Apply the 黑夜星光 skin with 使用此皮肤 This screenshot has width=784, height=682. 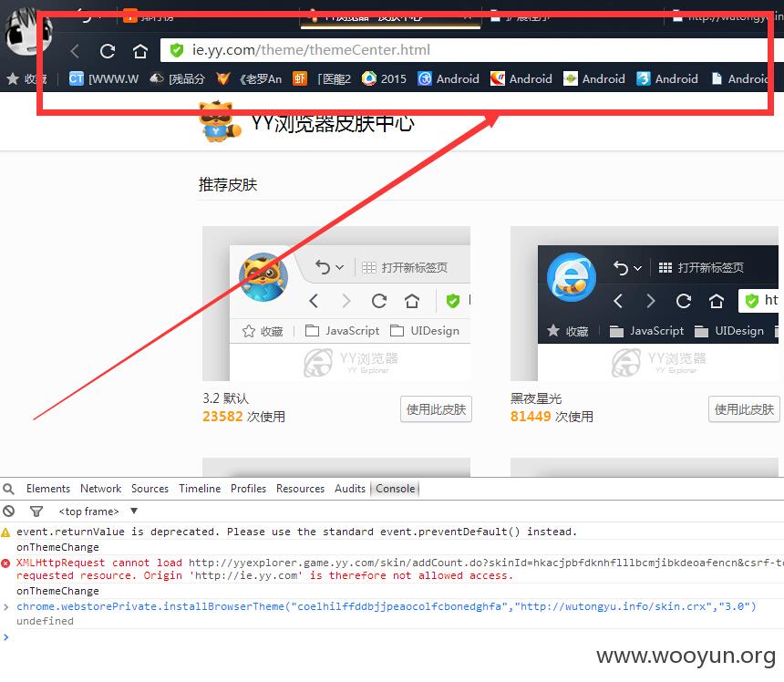coord(744,409)
